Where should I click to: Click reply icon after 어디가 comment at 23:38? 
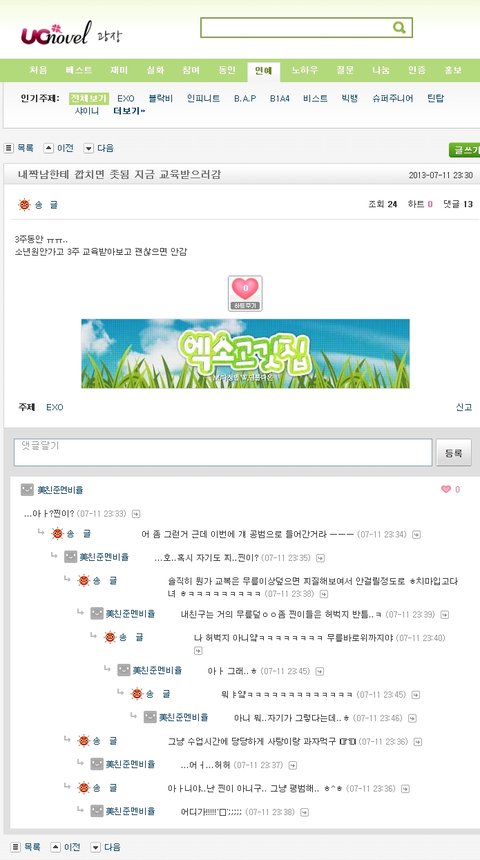tap(304, 812)
